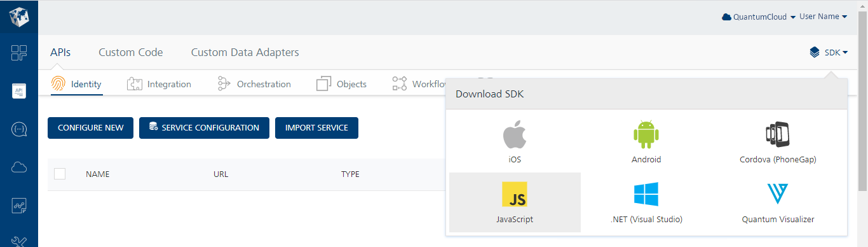Download the Cordova (PhoneGap) SDK
Screen dimensions: 868x247
click(x=778, y=142)
